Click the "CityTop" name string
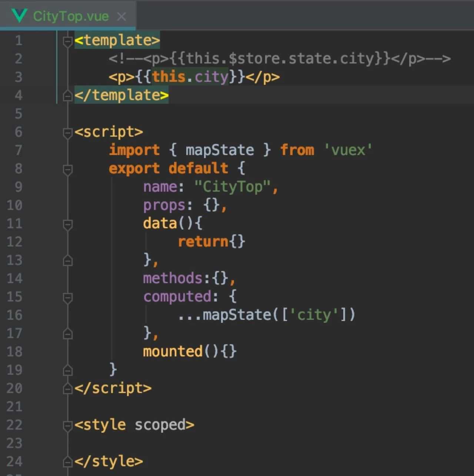474x476 pixels. click(233, 187)
